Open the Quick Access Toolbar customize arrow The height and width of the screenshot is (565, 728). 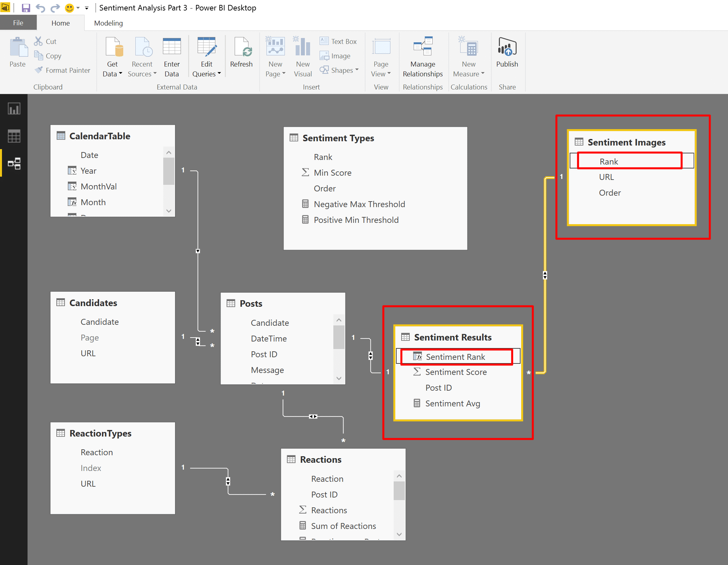pyautogui.click(x=87, y=8)
